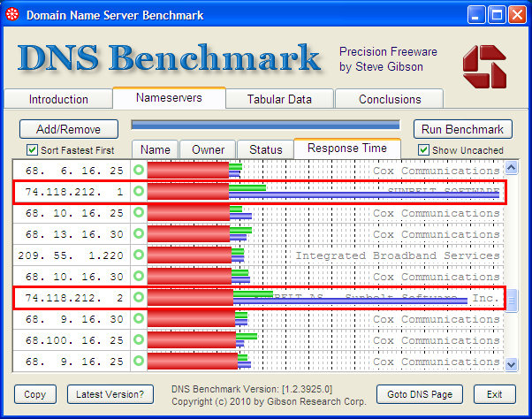Click scrollbar up arrow in server list
532x419 pixels.
coord(511,168)
